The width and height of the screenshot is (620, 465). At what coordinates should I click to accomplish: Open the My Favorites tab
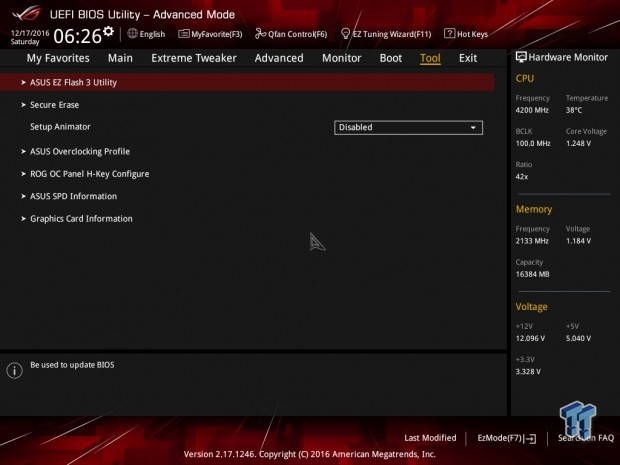[x=58, y=58]
